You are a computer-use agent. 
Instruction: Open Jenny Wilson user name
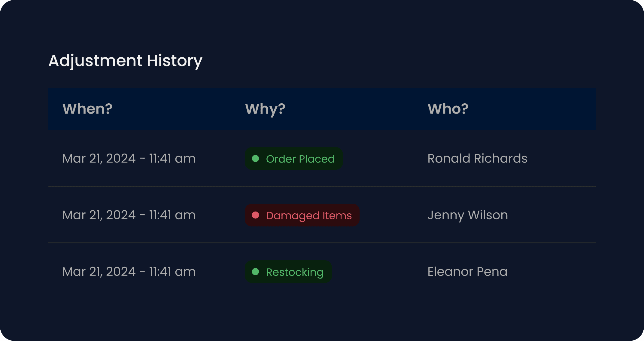(x=468, y=215)
